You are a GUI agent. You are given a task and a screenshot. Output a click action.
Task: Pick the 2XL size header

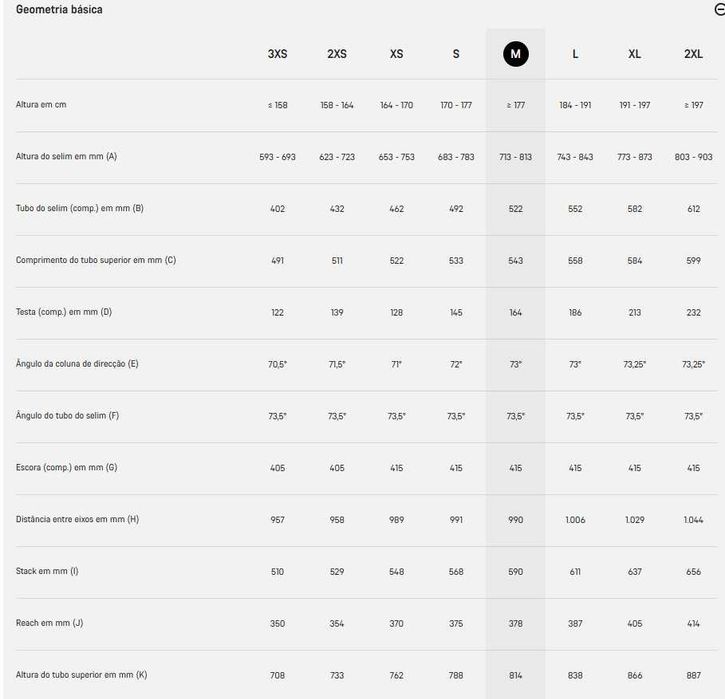tap(694, 54)
